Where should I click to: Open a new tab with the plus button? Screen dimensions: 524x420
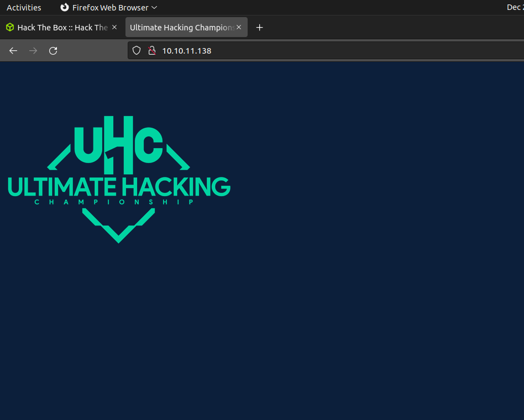[x=260, y=28]
